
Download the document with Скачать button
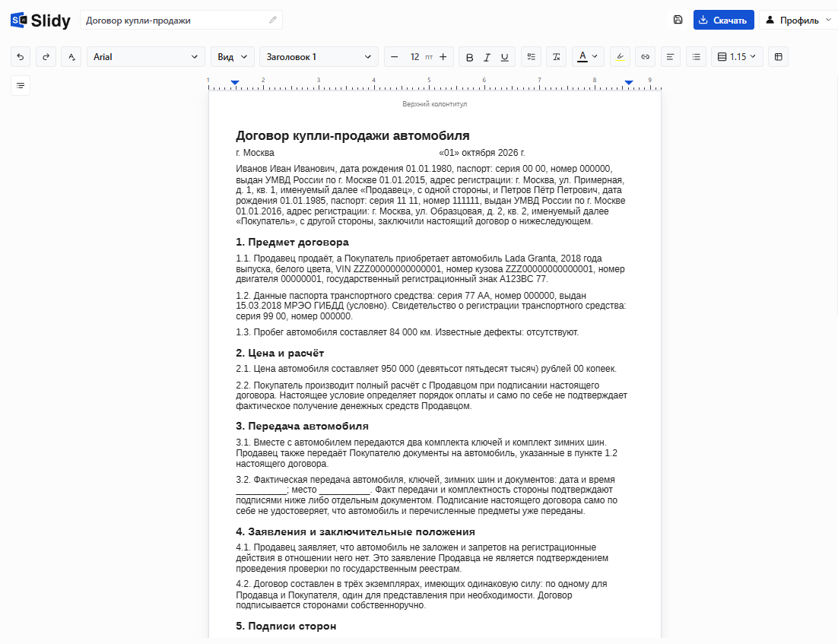coord(724,20)
